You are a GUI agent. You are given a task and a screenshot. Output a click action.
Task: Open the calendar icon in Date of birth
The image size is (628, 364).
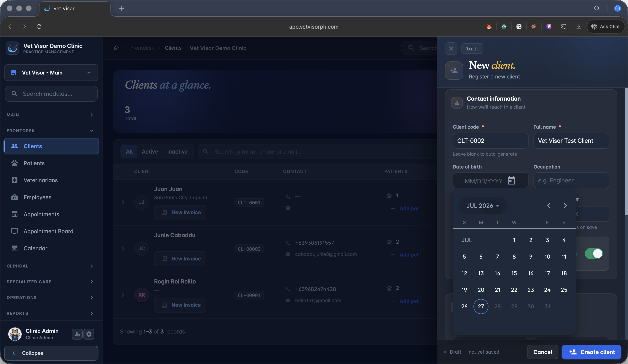[x=511, y=181]
